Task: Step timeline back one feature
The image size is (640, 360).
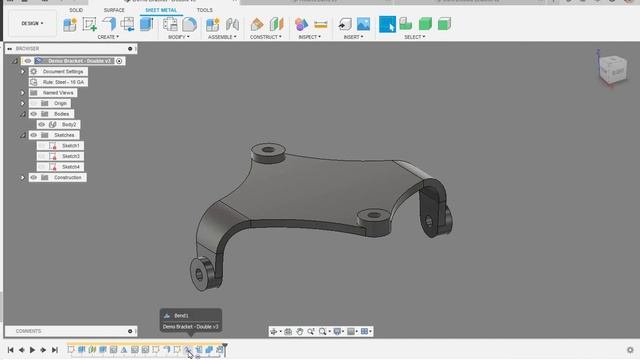Action: click(x=22, y=350)
